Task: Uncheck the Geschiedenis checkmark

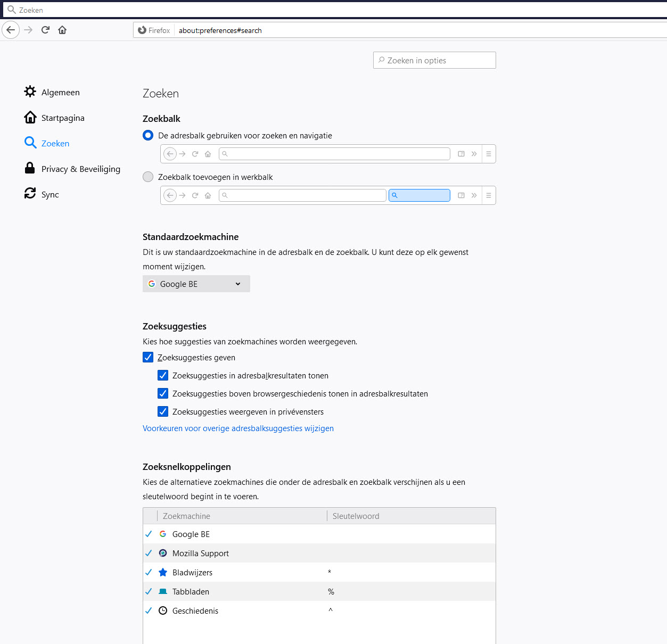Action: [x=149, y=610]
